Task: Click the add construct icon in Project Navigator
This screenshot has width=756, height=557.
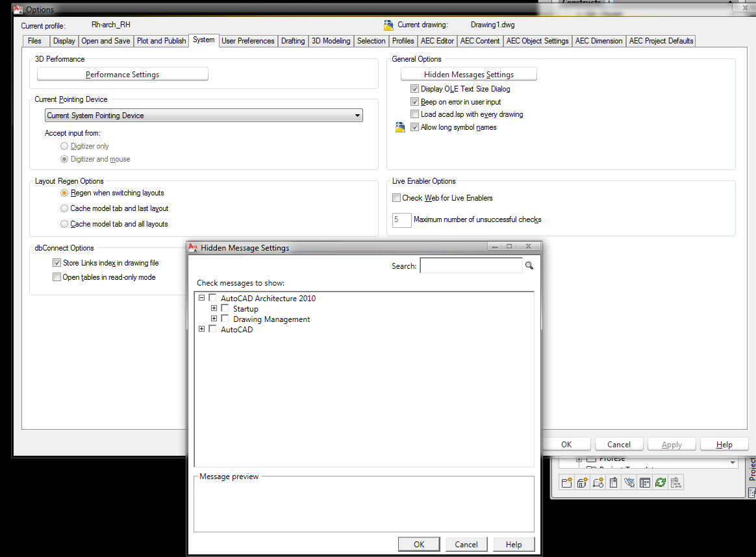Action: click(x=583, y=482)
